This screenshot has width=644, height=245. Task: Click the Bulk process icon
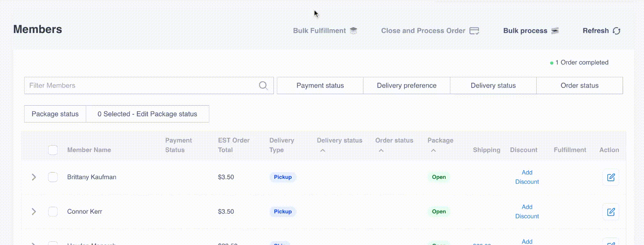(555, 31)
